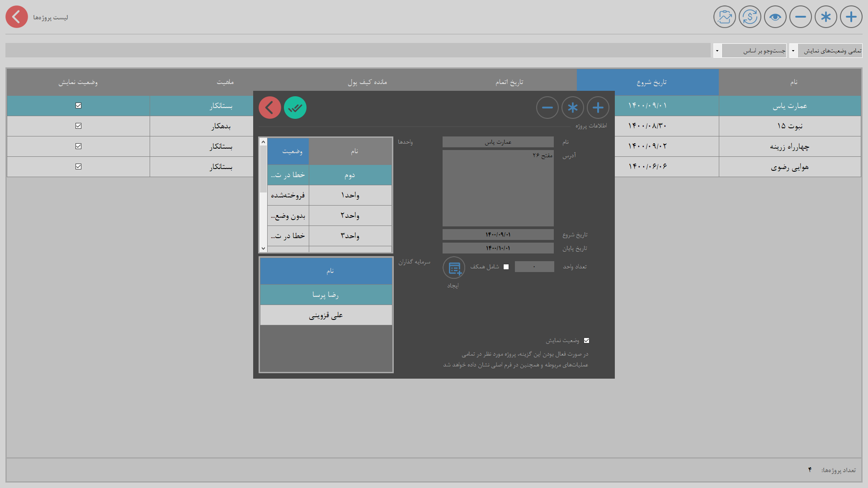Sort by تاریخ شروع column header
This screenshot has height=488, width=868.
tap(647, 82)
